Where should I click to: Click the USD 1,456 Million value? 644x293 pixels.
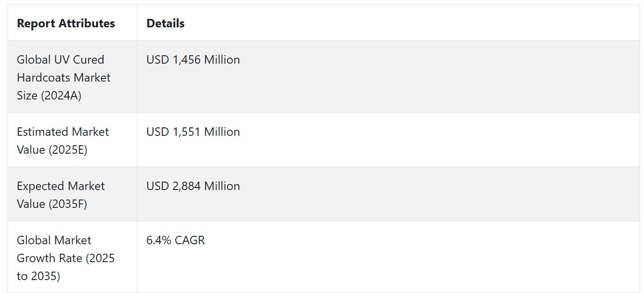193,60
